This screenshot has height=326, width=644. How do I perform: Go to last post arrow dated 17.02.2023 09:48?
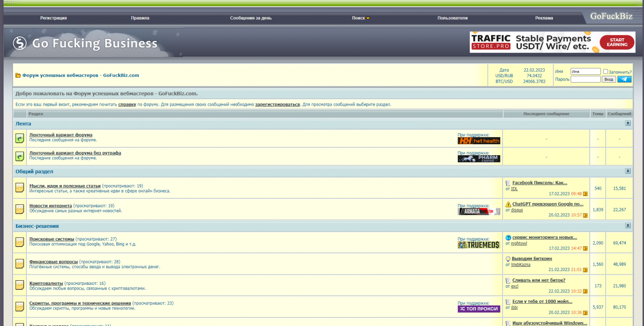(x=585, y=194)
